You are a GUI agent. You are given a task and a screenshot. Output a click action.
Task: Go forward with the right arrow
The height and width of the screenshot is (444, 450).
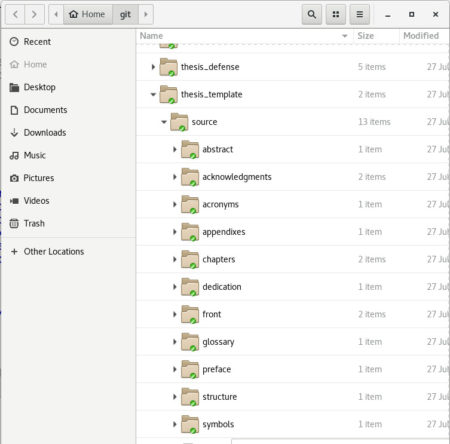click(34, 14)
